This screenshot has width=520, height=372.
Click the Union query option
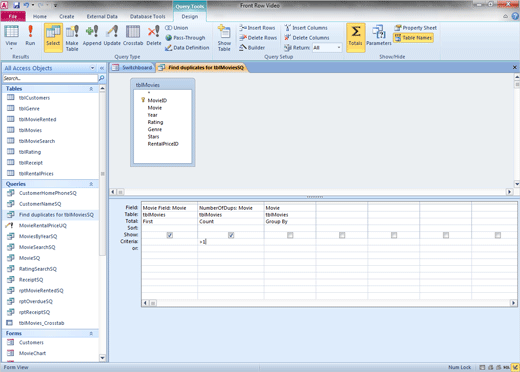coord(177,28)
